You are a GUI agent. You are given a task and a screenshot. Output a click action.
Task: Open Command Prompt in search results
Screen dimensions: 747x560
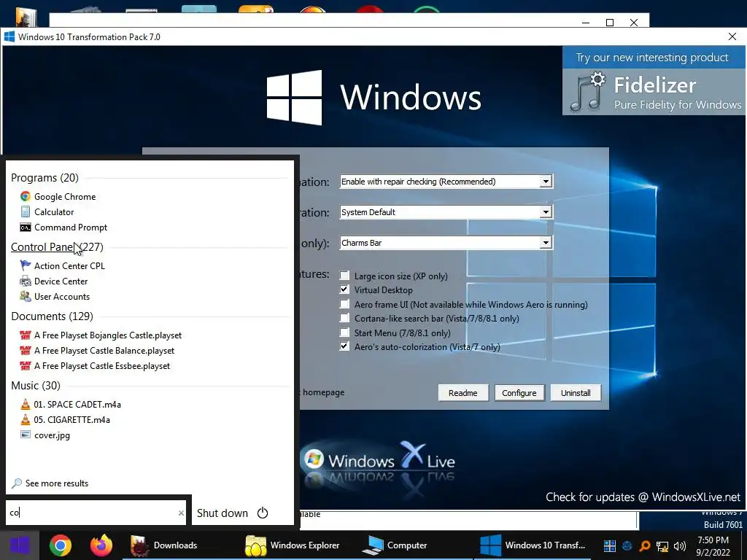[x=63, y=227]
